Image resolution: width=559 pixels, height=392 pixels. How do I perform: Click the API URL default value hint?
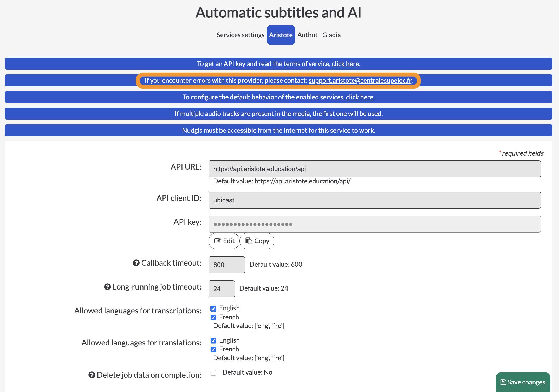(282, 181)
